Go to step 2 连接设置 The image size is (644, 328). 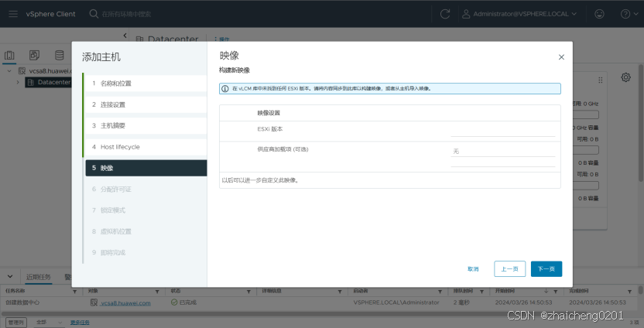(x=146, y=104)
